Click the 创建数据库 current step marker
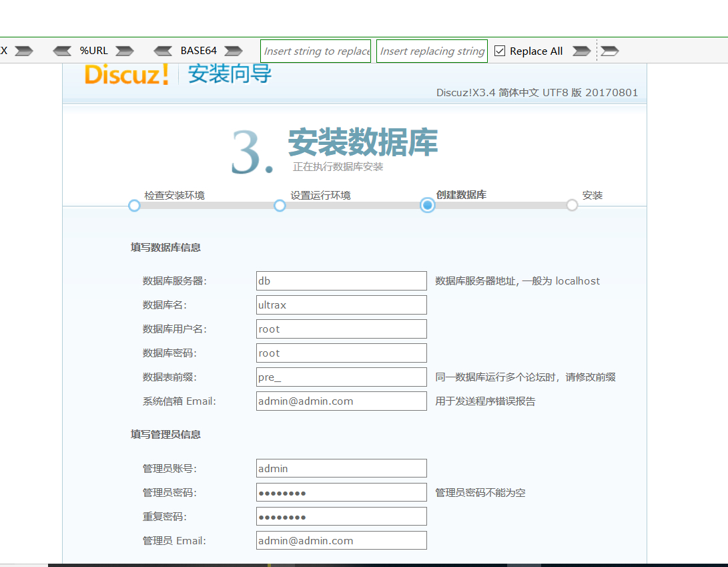Image resolution: width=728 pixels, height=567 pixels. 428,205
